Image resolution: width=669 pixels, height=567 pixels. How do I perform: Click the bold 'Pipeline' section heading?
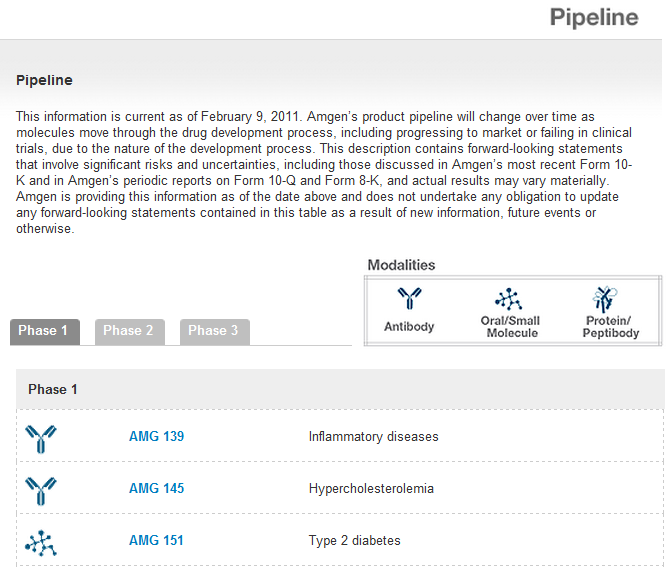[44, 80]
